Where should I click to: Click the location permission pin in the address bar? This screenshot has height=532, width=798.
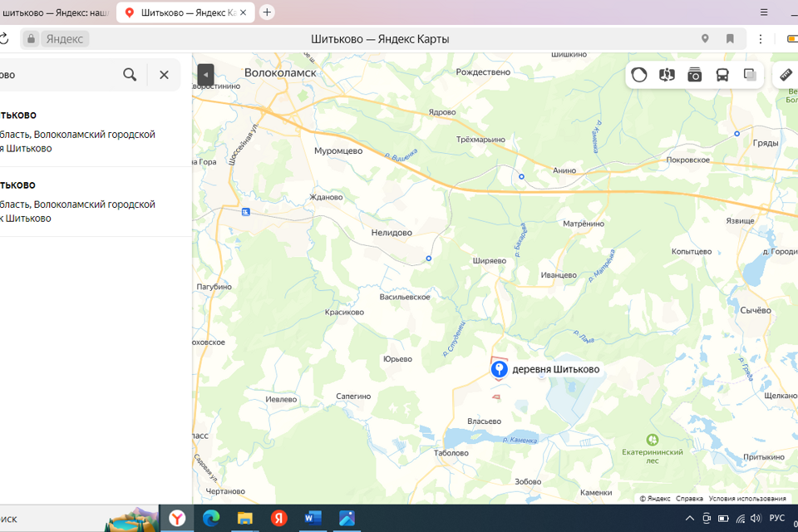705,39
